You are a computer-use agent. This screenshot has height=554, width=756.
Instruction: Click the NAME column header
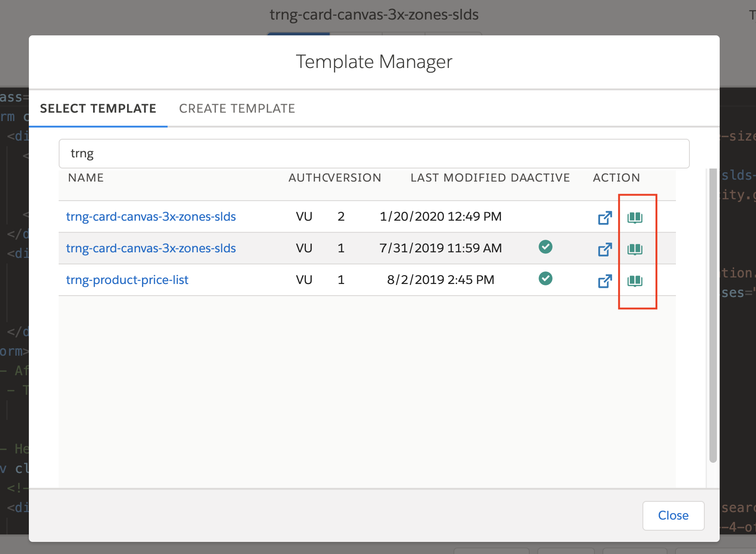coord(86,178)
